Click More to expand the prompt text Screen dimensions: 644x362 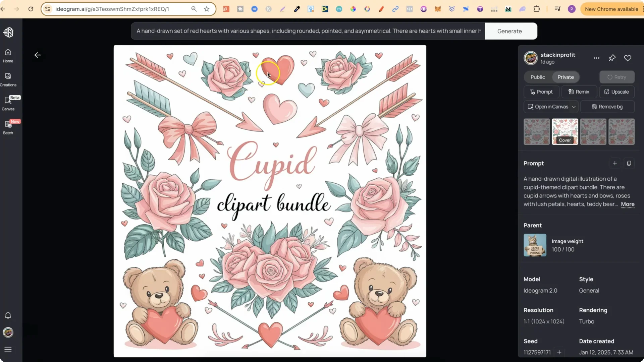pos(628,204)
